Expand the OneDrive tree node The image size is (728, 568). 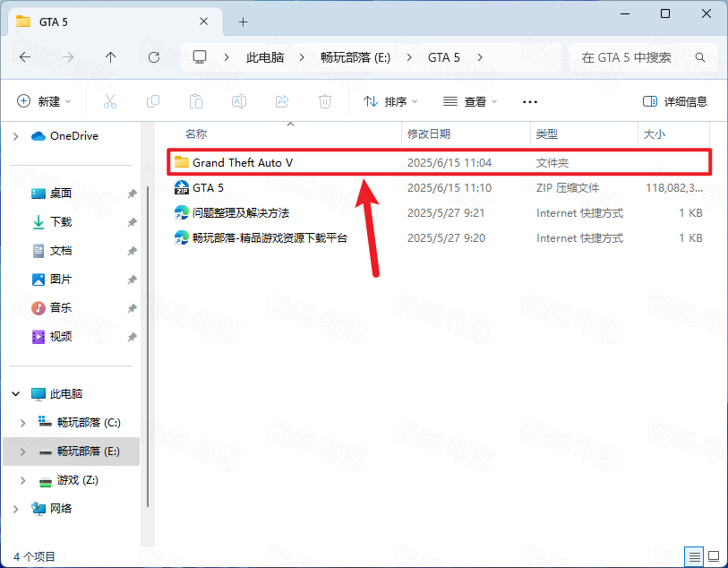tap(16, 136)
